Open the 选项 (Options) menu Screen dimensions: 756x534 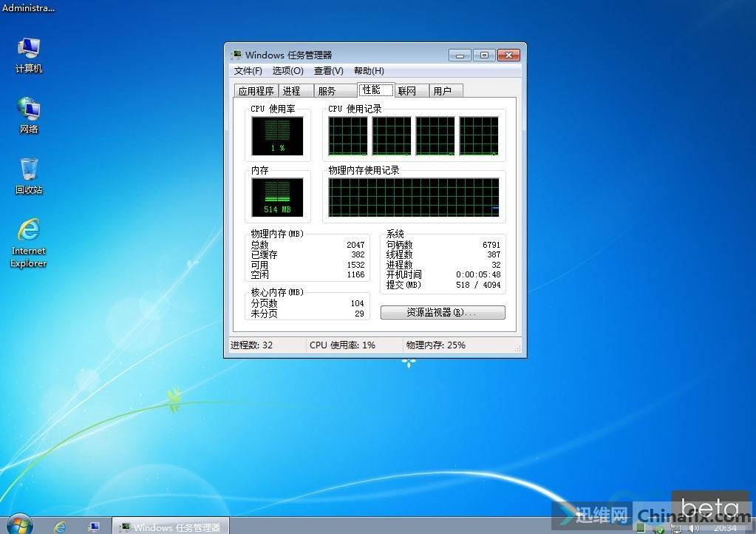[287, 71]
